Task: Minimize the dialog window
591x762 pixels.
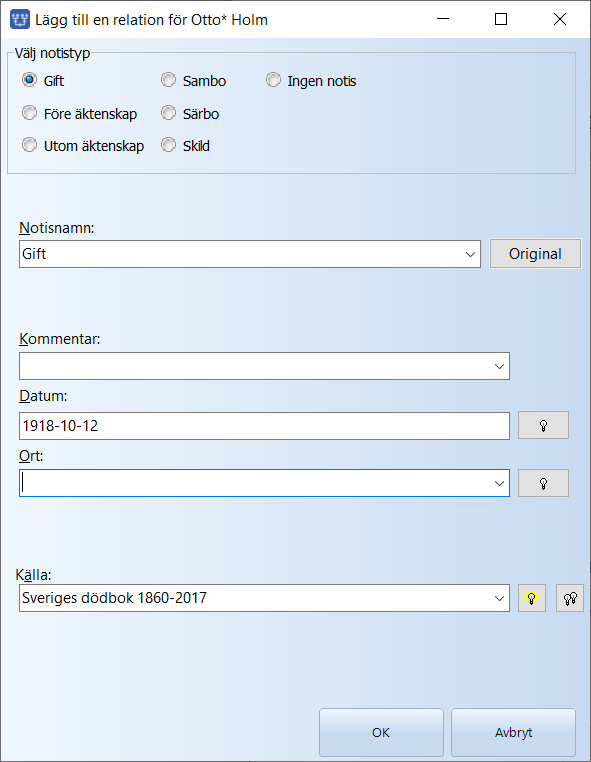Action: coord(443,19)
